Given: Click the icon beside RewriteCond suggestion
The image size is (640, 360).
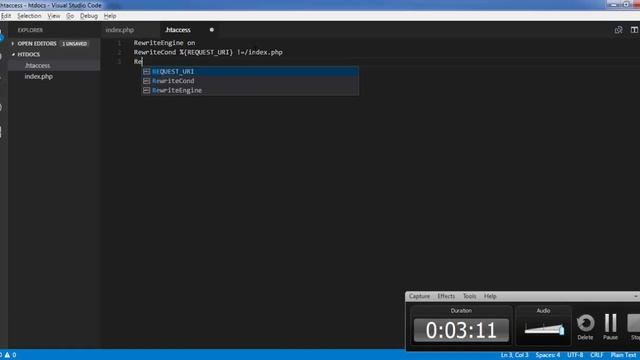Looking at the screenshot, I should [x=147, y=81].
